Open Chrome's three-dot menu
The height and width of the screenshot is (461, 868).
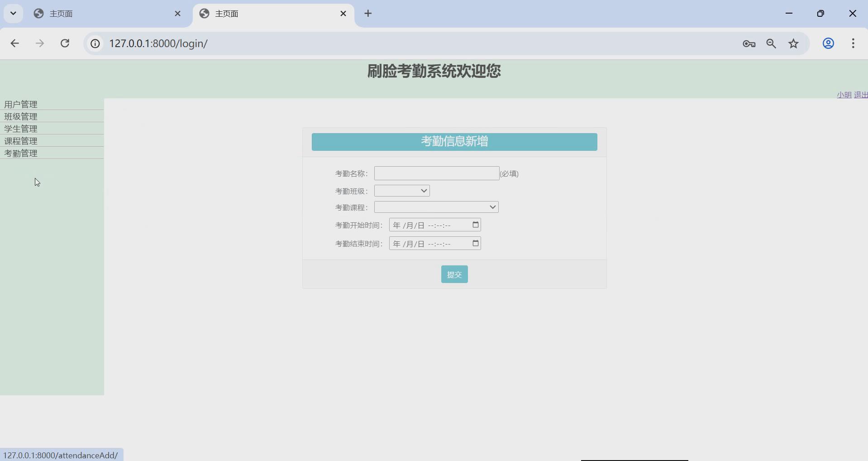pos(854,43)
